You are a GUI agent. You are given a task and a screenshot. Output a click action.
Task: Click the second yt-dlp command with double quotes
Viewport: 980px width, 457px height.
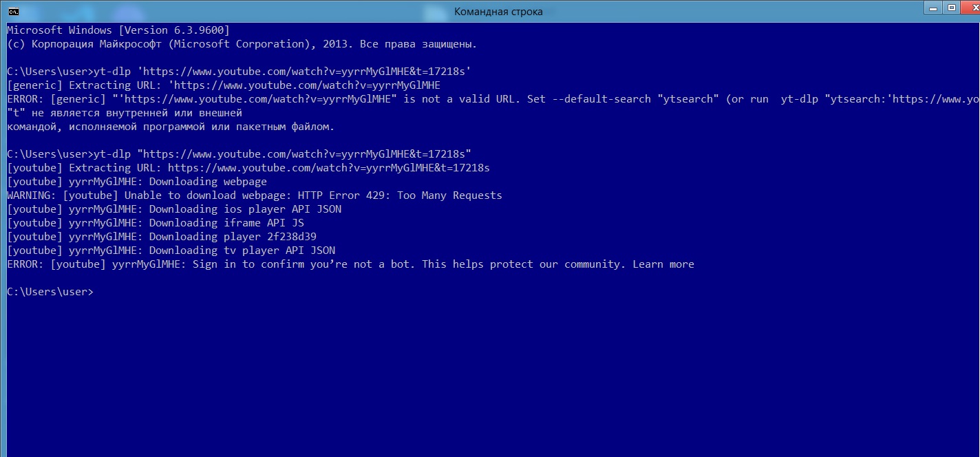(x=239, y=154)
